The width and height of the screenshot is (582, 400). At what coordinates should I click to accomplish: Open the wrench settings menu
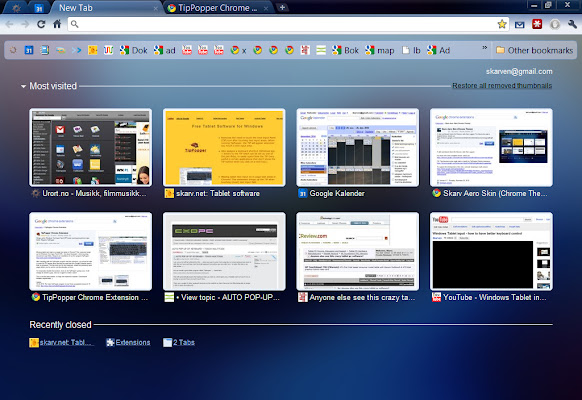pos(572,24)
